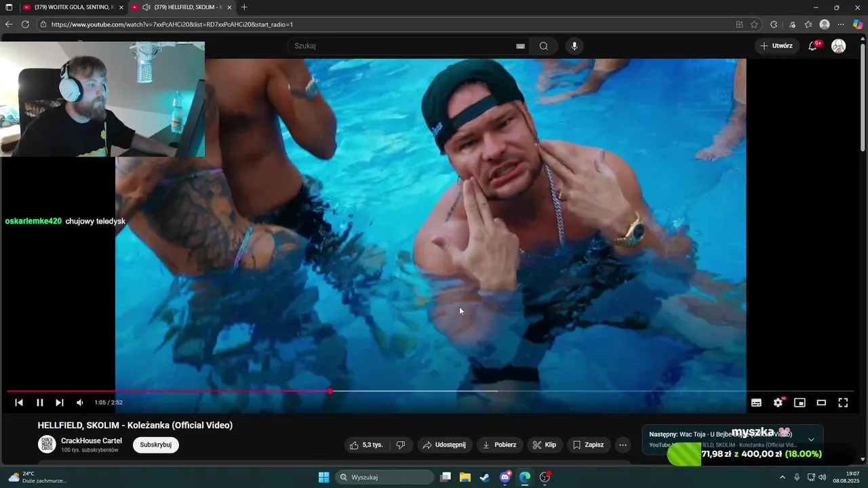This screenshot has width=868, height=488.
Task: Open Edge profile avatar
Action: [825, 24]
